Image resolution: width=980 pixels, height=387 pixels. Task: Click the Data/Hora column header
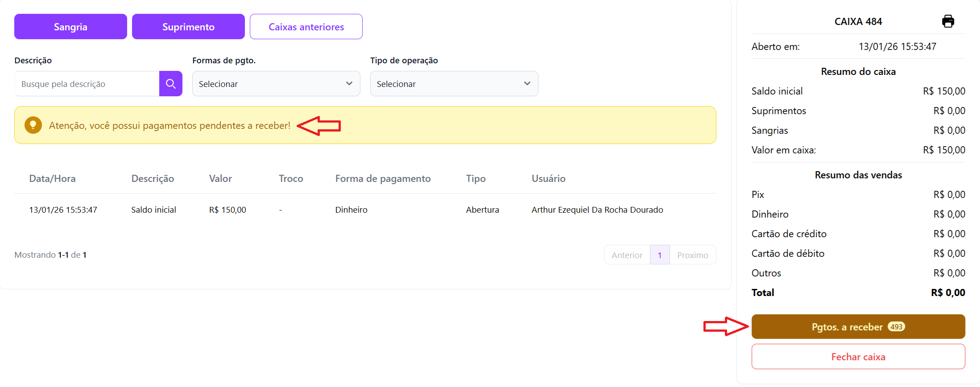click(52, 179)
